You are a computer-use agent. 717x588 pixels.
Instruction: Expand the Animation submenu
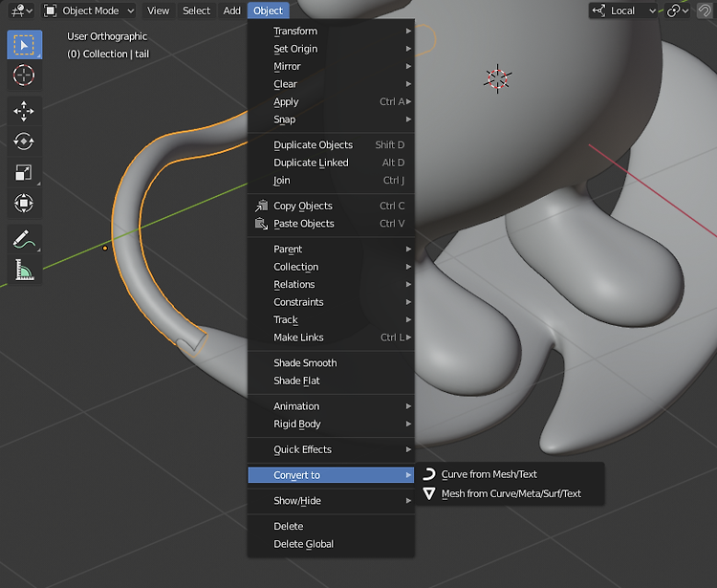coord(331,406)
